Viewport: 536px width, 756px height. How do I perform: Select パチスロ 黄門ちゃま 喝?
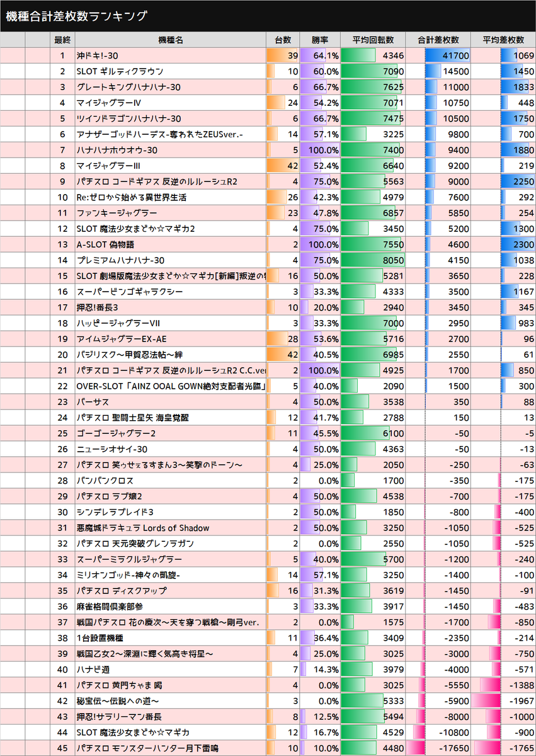119,685
